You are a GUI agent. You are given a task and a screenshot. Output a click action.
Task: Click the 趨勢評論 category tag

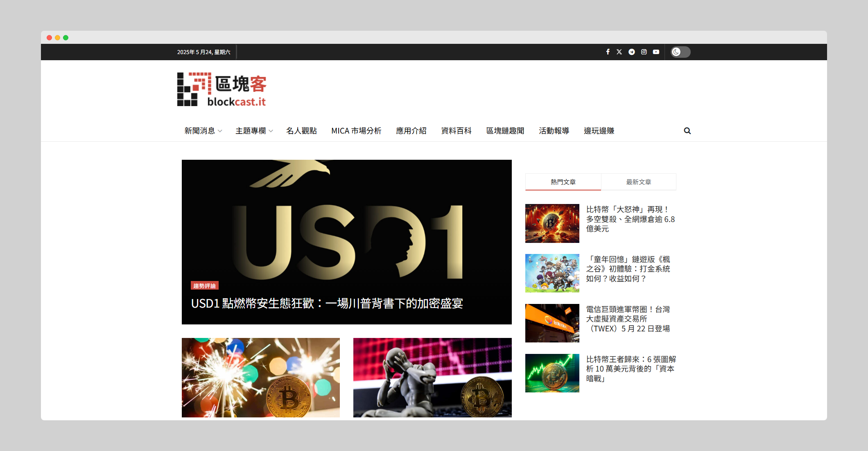204,286
